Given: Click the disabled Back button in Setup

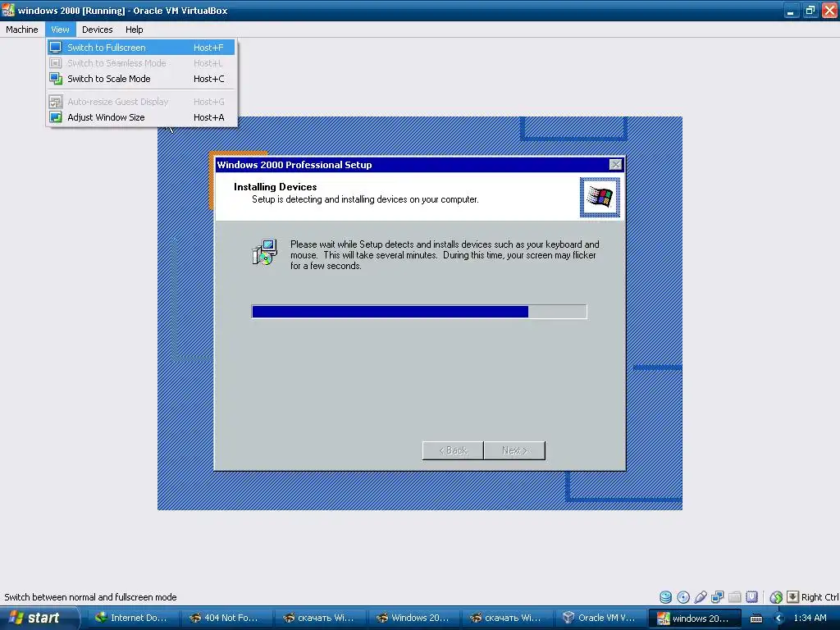Looking at the screenshot, I should (x=453, y=450).
